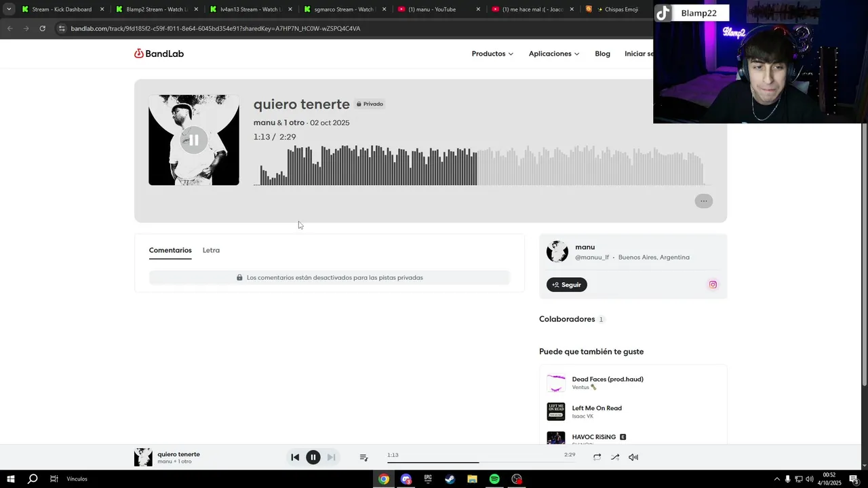Open the volume control icon
The image size is (868, 488).
(633, 457)
